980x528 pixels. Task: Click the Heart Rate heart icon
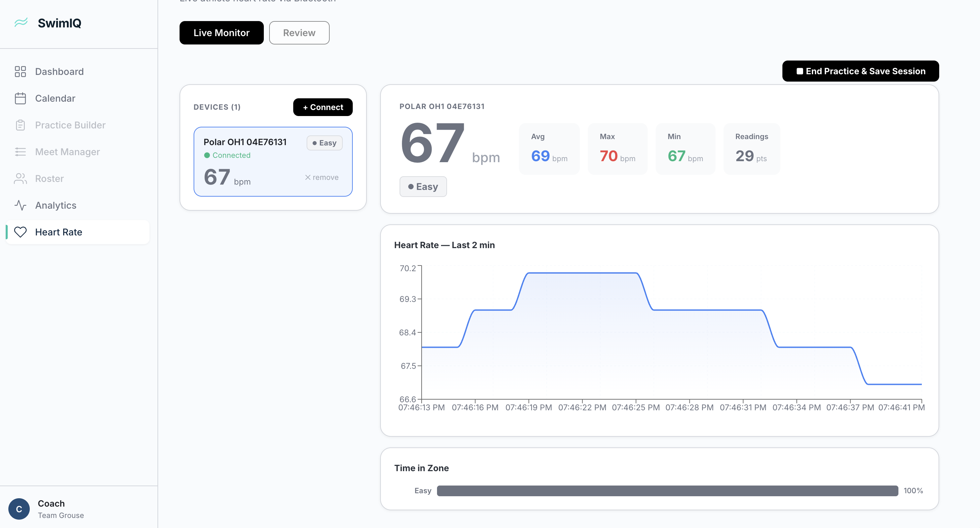coord(20,232)
